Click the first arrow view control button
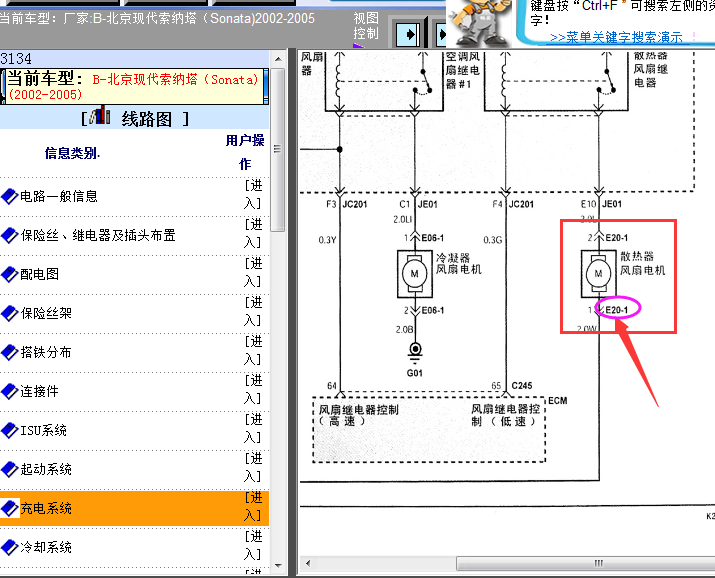Screen dimensions: 715x578 [408, 34]
